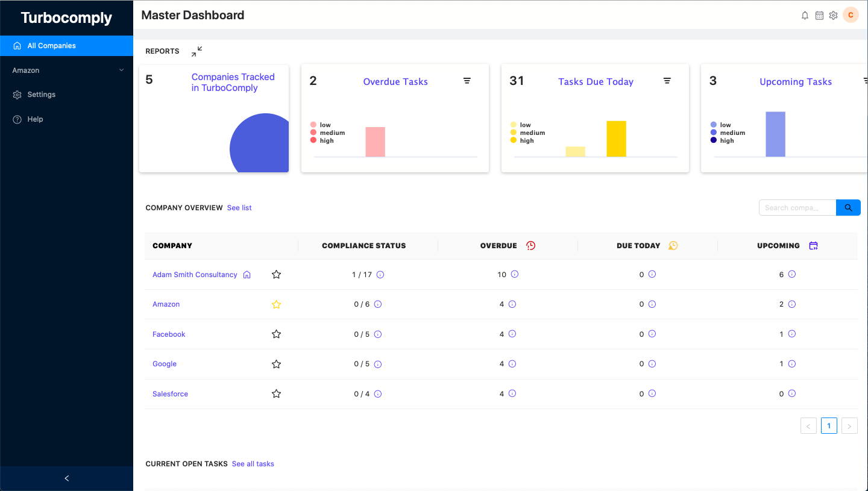Image resolution: width=868 pixels, height=491 pixels.
Task: Collapse the Reports section with arrows icon
Action: coord(197,52)
